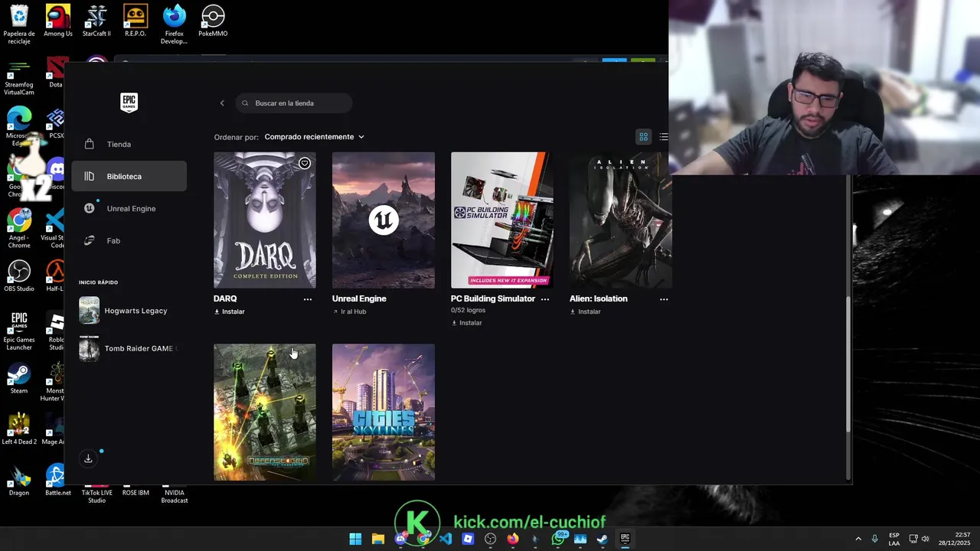Focus the 'Buscar en la tienda' search field
This screenshot has width=980, height=551.
click(x=294, y=103)
